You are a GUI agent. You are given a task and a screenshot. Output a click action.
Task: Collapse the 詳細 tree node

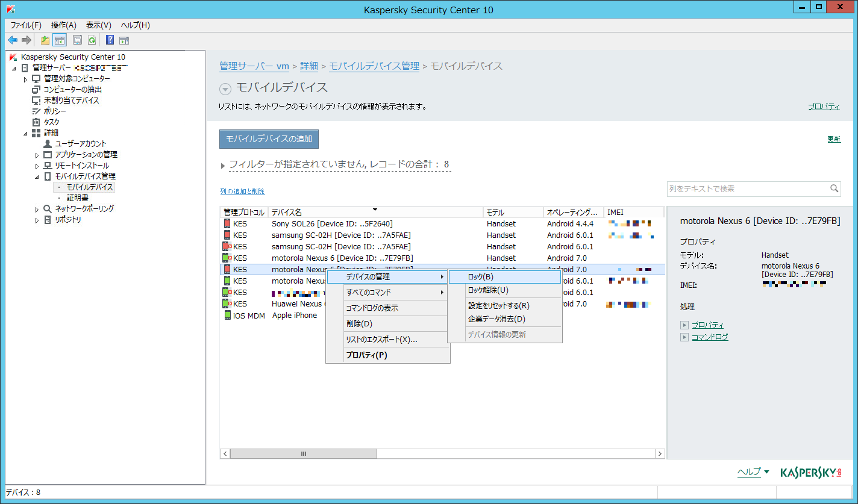tap(25, 134)
